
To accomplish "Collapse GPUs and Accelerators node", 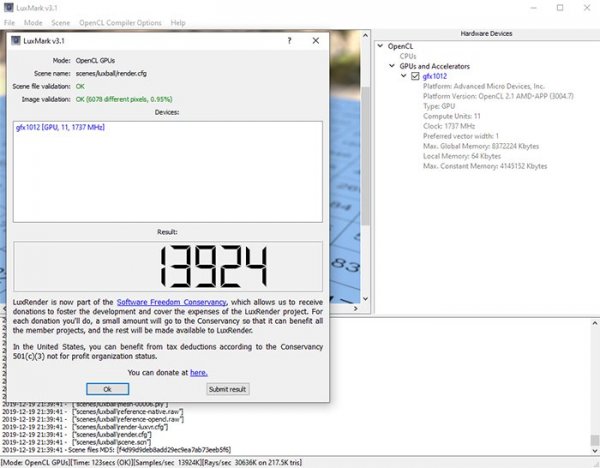I will coord(392,66).
